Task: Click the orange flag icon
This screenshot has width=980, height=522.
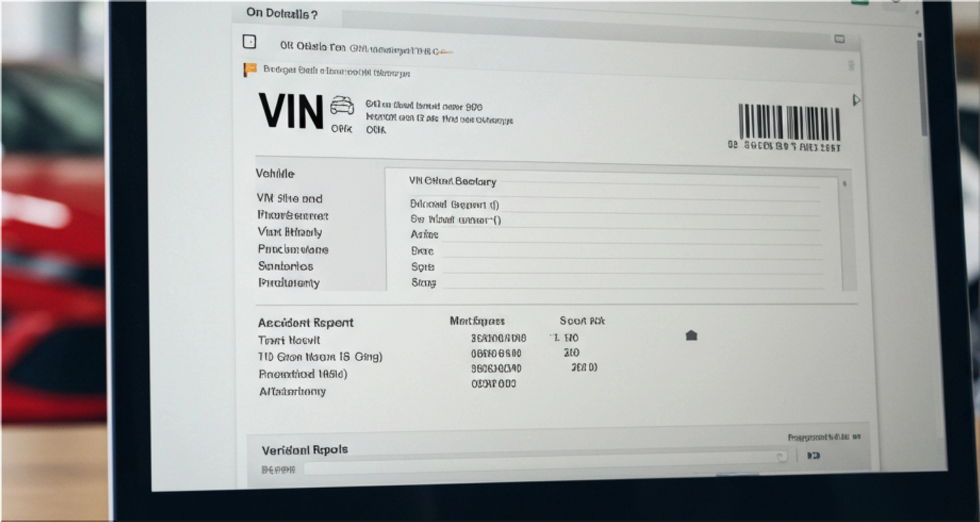Action: pyautogui.click(x=250, y=70)
